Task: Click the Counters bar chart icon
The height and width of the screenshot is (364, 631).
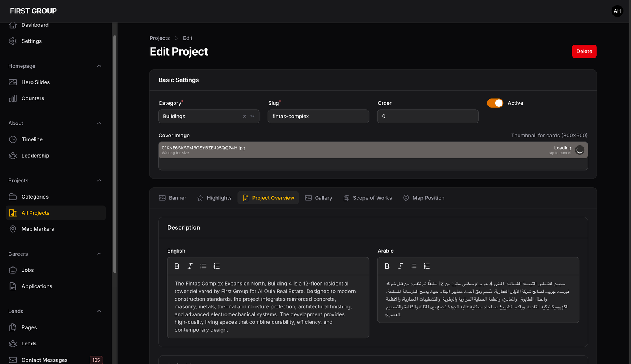Action: point(13,98)
